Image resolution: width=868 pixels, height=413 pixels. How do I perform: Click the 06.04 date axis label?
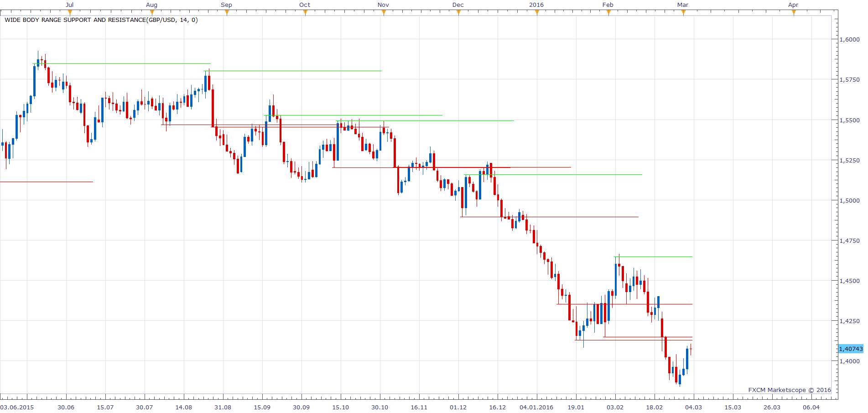pos(811,407)
